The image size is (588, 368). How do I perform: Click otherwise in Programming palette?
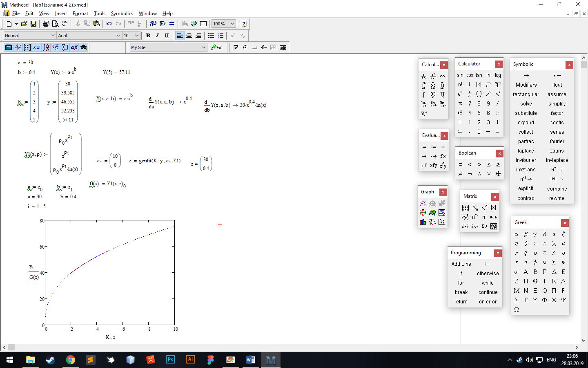[488, 274]
